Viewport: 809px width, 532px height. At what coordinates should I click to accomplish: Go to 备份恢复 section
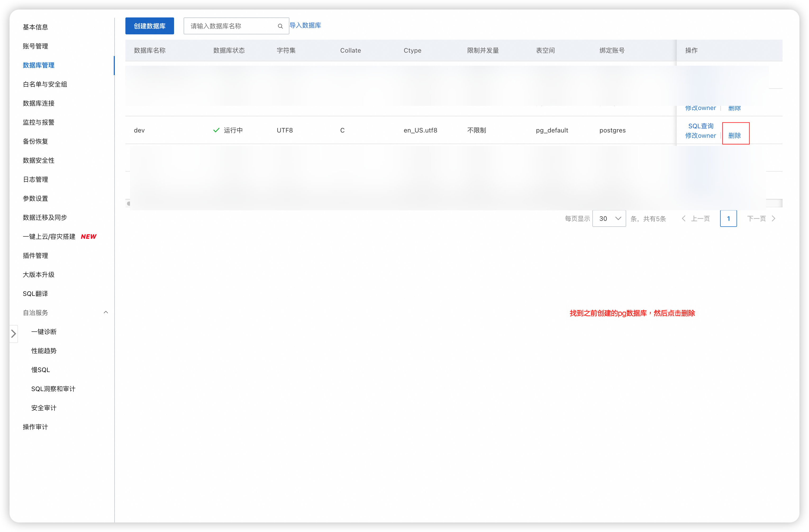[x=35, y=141]
